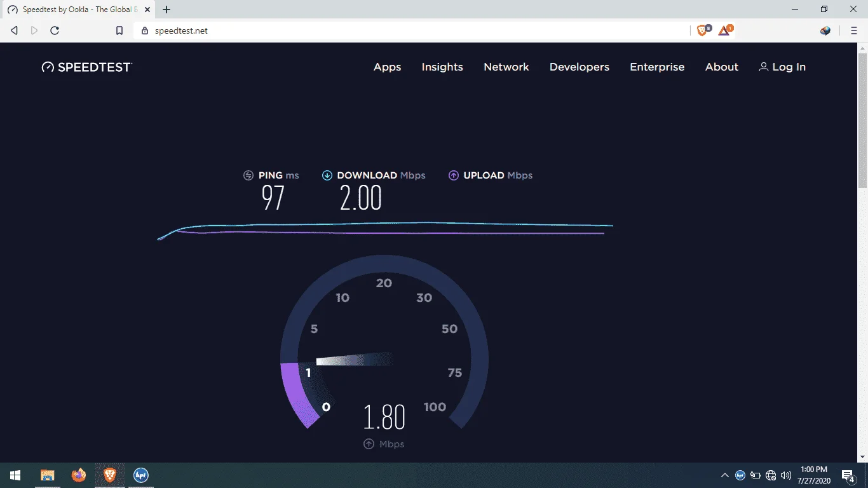The height and width of the screenshot is (488, 868).
Task: Bookmark this page with the bookmark icon
Action: tap(119, 30)
